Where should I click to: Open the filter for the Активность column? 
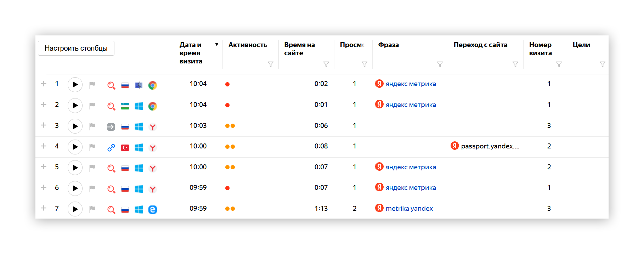click(x=271, y=64)
